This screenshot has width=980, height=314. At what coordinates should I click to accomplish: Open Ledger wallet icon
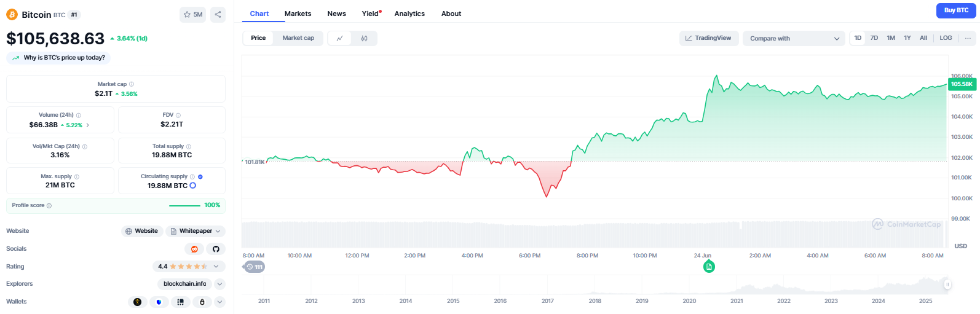(180, 302)
